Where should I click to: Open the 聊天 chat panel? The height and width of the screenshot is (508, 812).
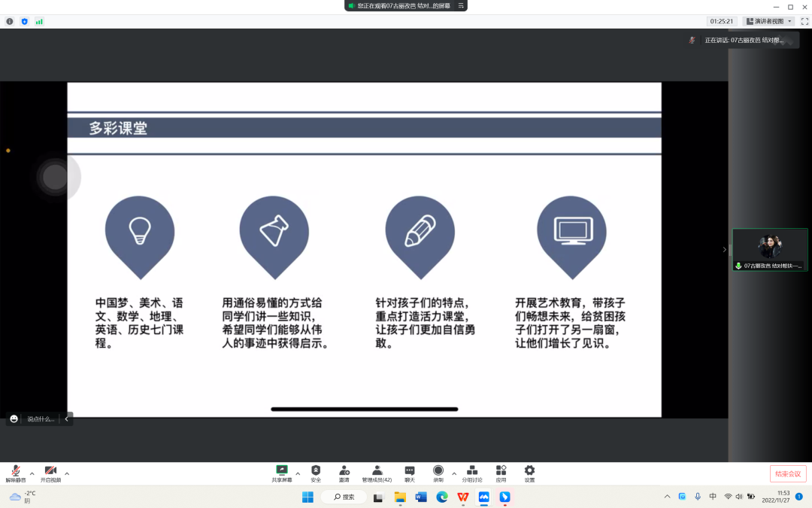(x=410, y=474)
